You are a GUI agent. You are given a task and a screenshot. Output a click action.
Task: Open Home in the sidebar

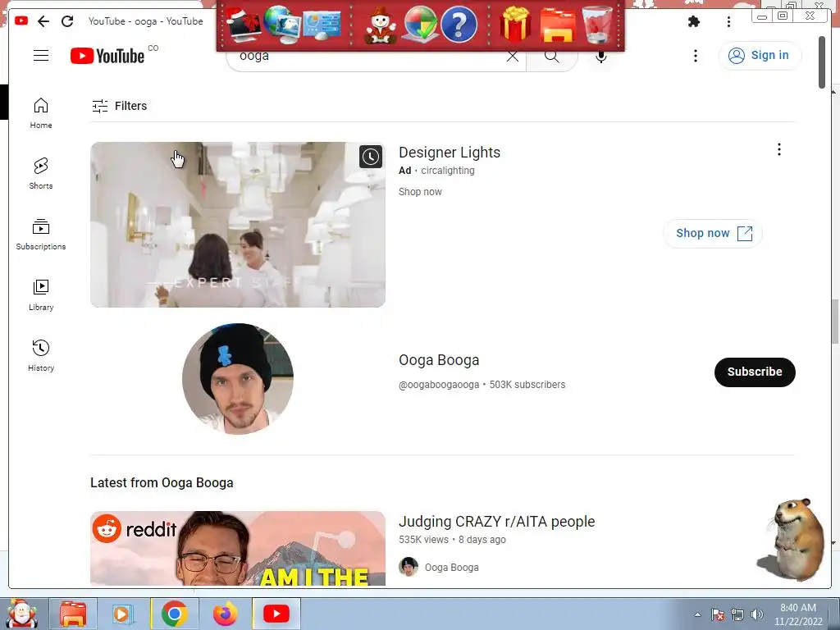[41, 112]
